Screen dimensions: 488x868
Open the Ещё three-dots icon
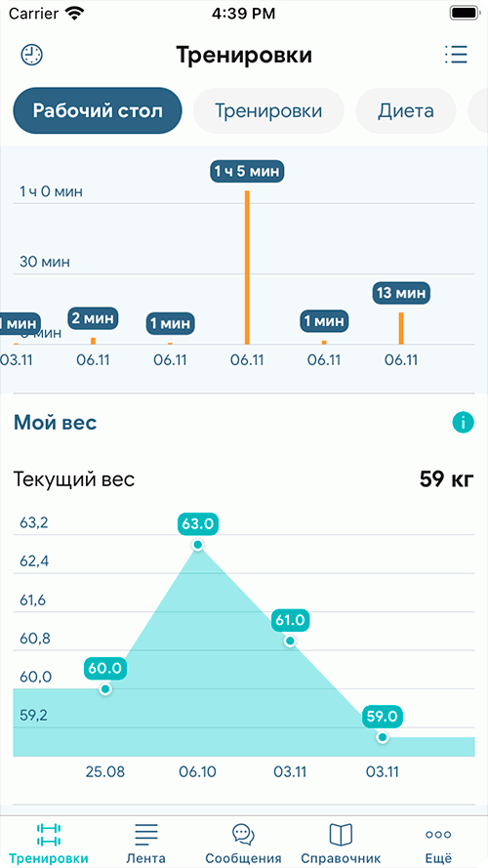438,834
